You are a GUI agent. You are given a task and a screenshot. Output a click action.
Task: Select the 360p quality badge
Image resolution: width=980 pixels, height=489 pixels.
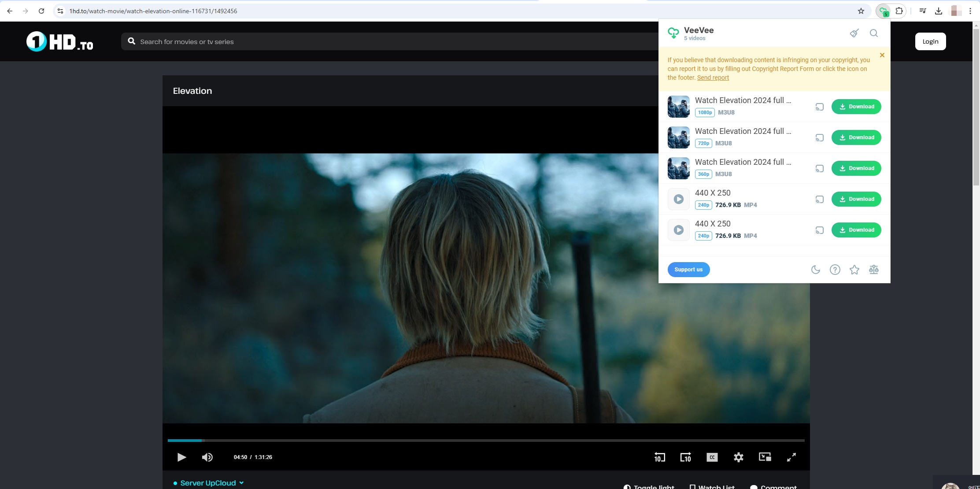pos(703,174)
